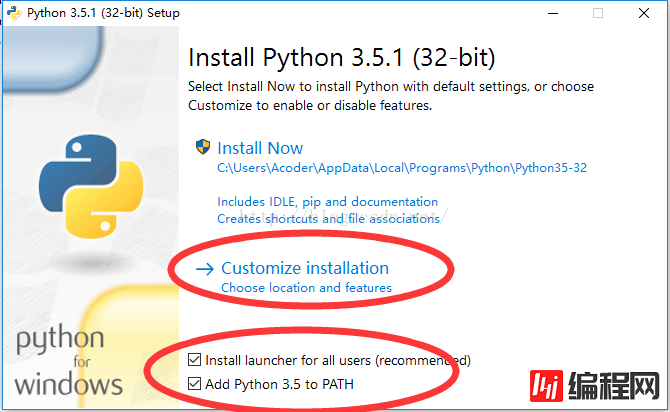Screen dimensions: 670x412
Task: Click the Python icon in title bar
Action: (x=11, y=13)
